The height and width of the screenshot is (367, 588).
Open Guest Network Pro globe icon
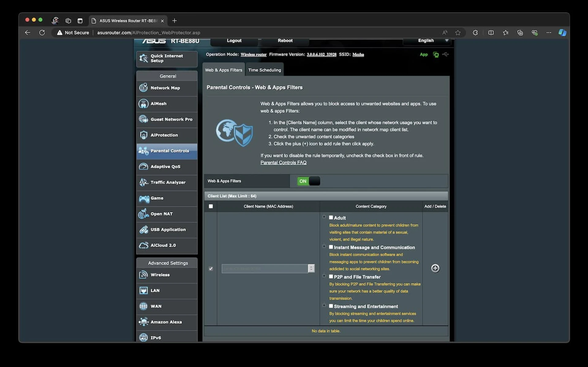pos(143,119)
